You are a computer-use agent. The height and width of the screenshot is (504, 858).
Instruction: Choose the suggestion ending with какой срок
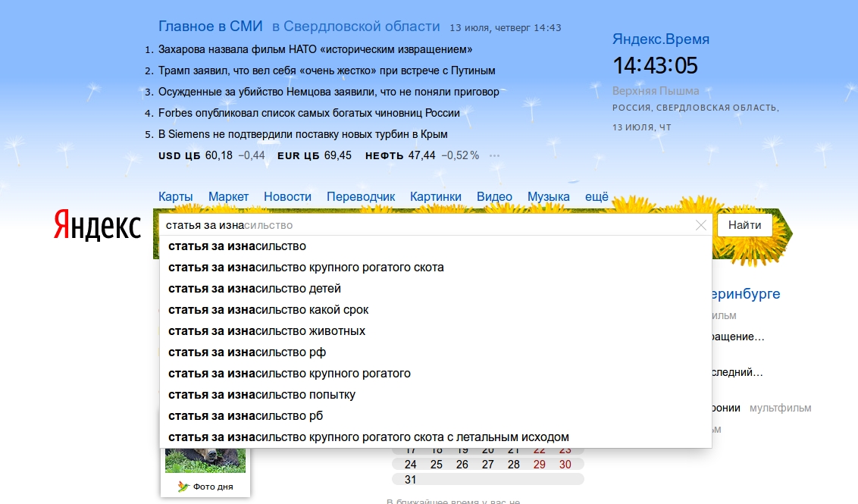[436, 310]
